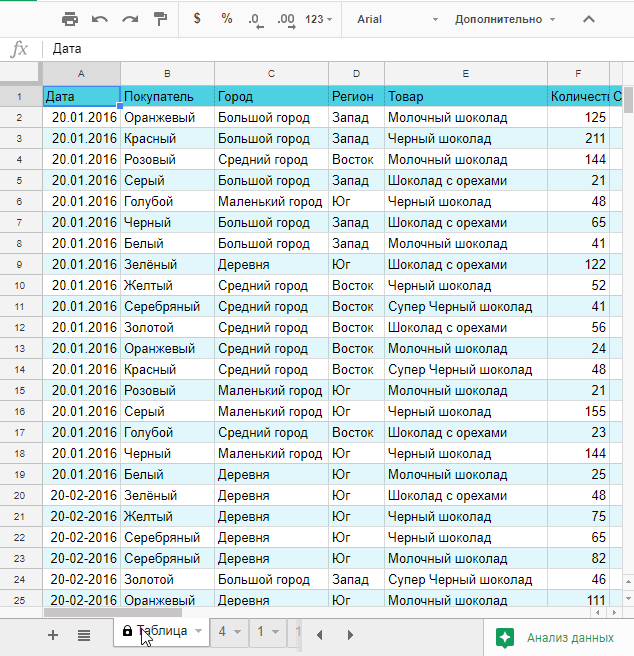Add a new sheet with the plus button
Screen dimensions: 634x656
[x=53, y=634]
